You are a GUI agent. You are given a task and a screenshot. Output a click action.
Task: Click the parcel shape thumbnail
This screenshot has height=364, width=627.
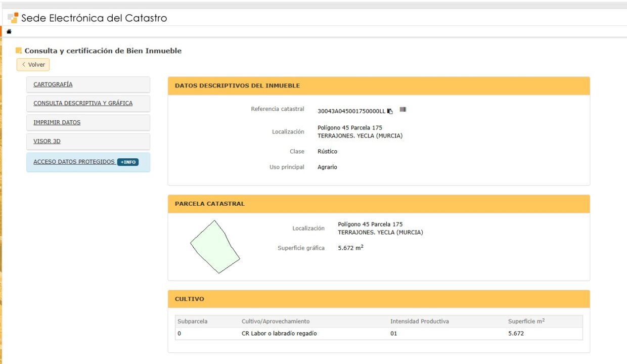click(215, 247)
